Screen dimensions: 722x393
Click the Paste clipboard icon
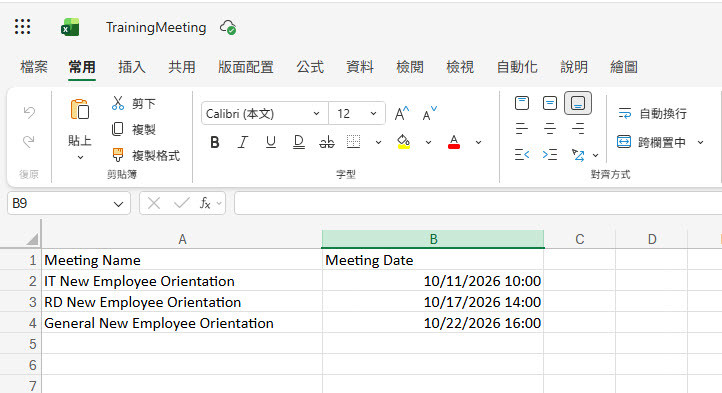[x=80, y=110]
